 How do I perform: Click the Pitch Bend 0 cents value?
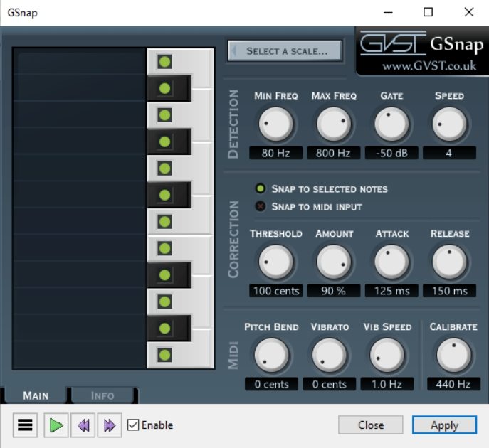click(x=271, y=384)
